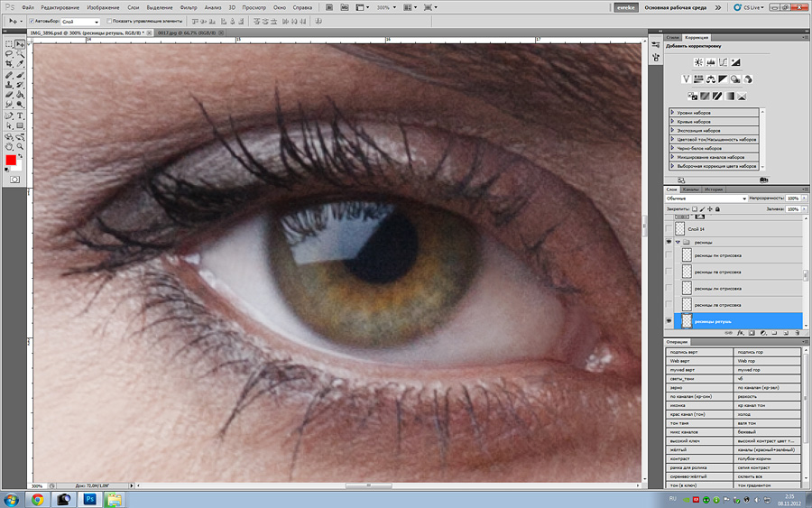Add a Vibrance adjustment layer
812x508 pixels.
pyautogui.click(x=686, y=79)
